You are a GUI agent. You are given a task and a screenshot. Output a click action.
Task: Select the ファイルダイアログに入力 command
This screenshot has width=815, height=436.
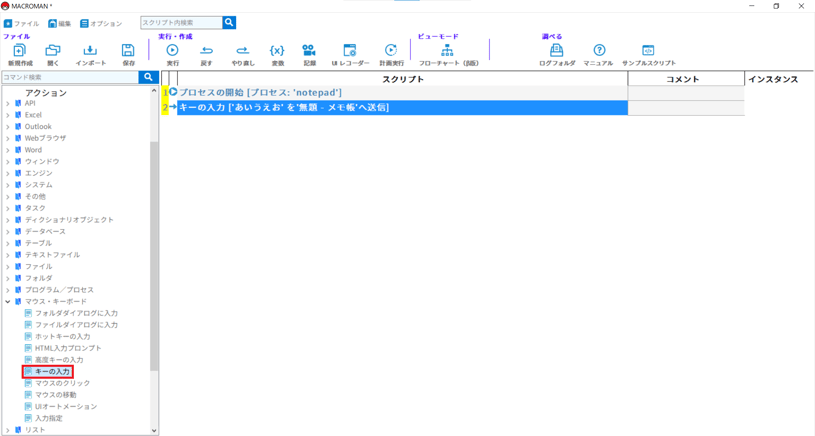pos(76,325)
